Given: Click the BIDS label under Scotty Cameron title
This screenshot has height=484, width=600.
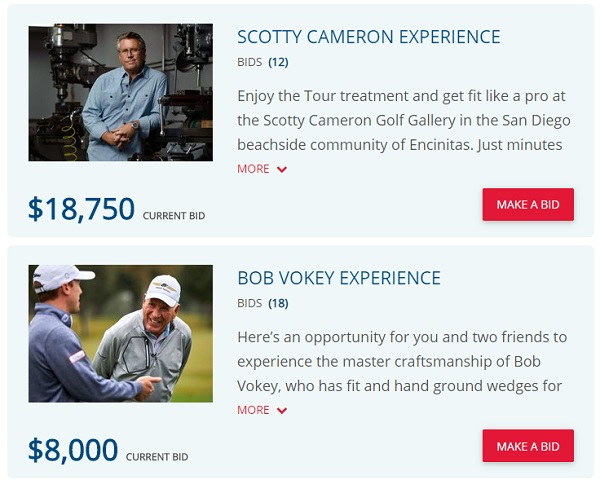Looking at the screenshot, I should [x=249, y=62].
